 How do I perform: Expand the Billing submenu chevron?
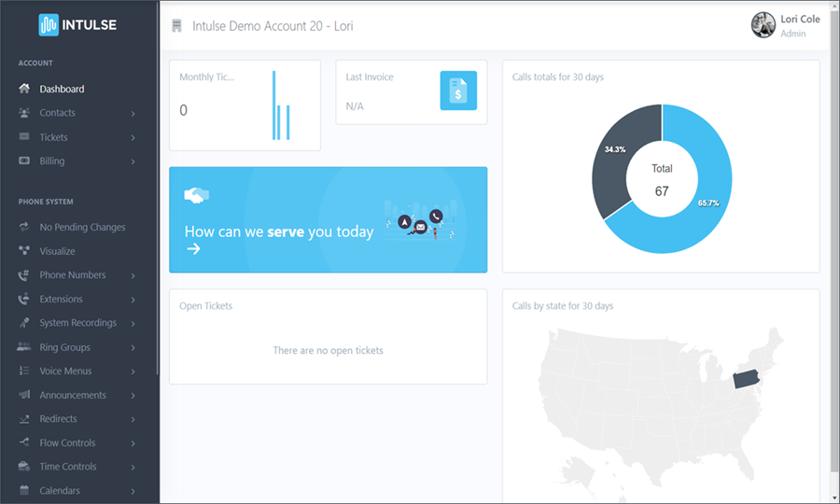tap(133, 161)
